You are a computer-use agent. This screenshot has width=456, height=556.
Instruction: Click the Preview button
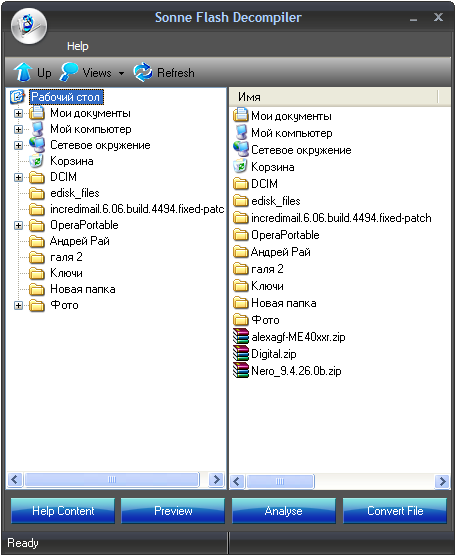point(173,511)
